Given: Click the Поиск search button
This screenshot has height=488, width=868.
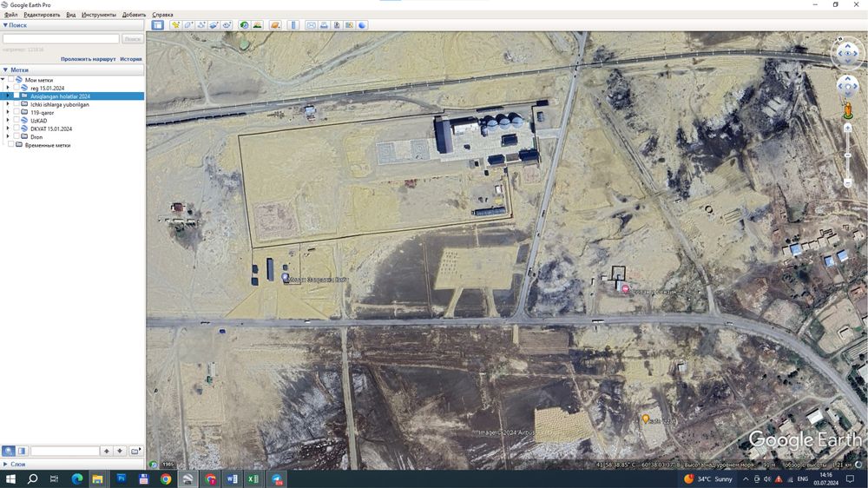Looking at the screenshot, I should click(132, 39).
